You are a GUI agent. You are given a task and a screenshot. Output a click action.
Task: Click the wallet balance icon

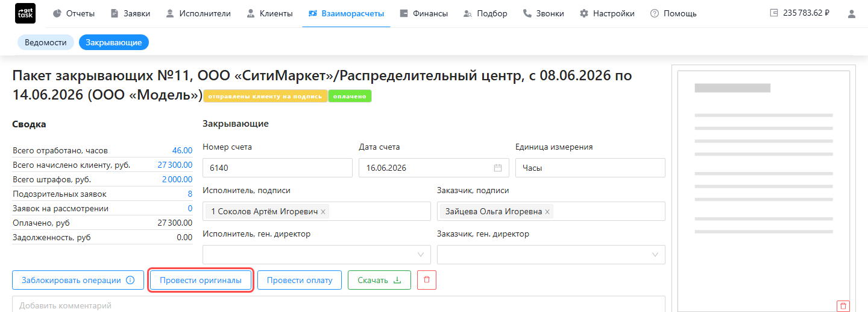[774, 13]
